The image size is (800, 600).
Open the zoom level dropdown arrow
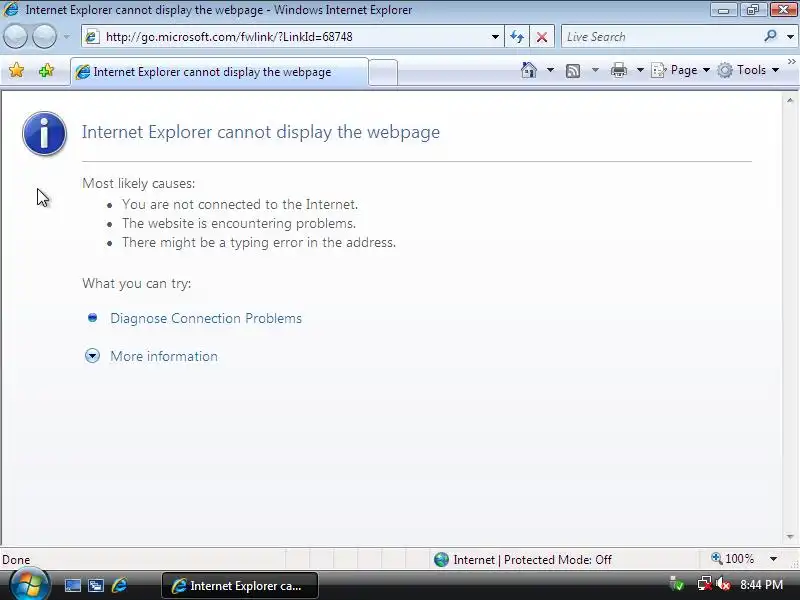point(773,559)
